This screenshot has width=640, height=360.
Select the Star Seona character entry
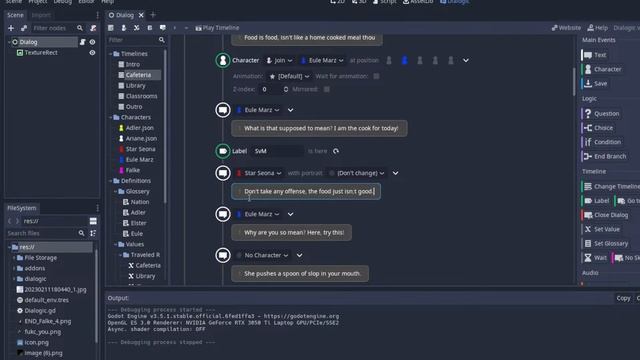[140, 149]
